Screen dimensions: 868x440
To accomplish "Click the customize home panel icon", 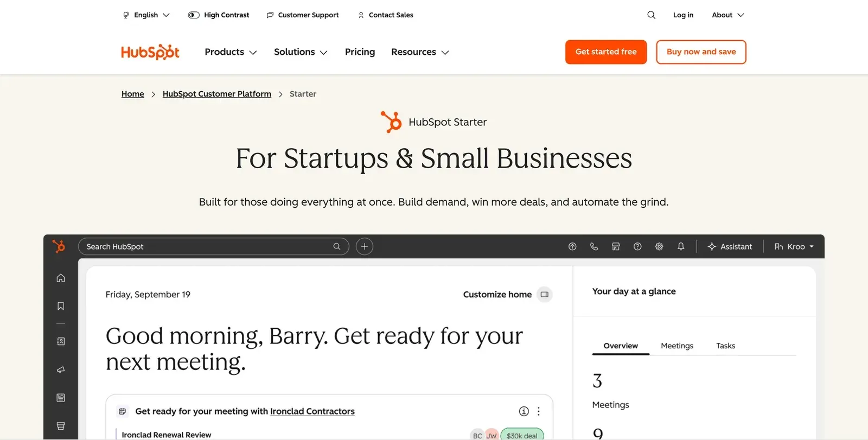I will (x=545, y=295).
